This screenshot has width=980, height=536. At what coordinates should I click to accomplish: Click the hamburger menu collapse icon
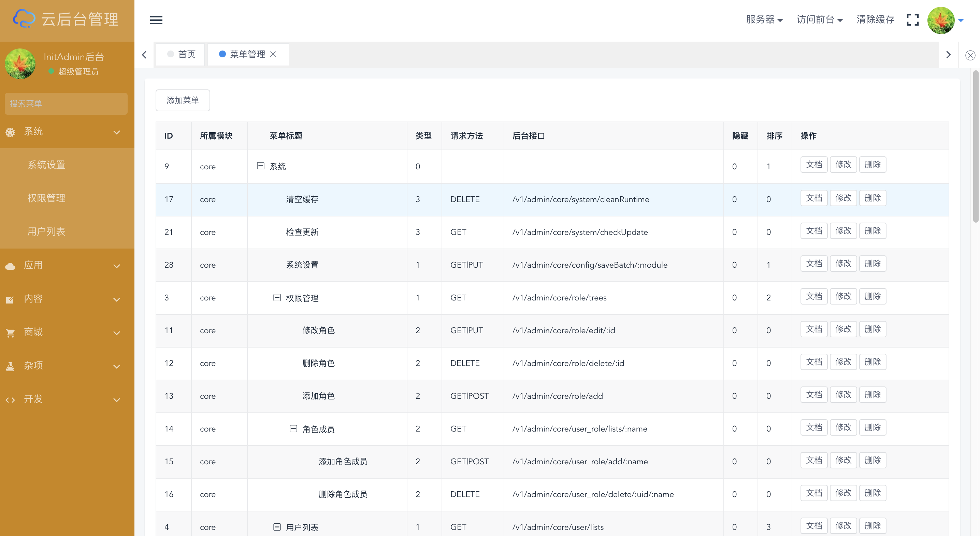click(156, 20)
